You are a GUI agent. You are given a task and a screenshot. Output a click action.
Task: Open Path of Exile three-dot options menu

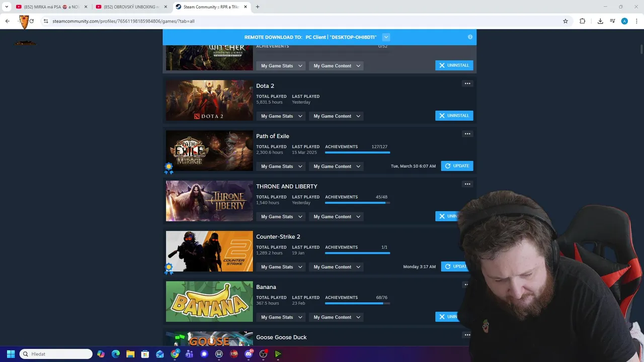467,134
